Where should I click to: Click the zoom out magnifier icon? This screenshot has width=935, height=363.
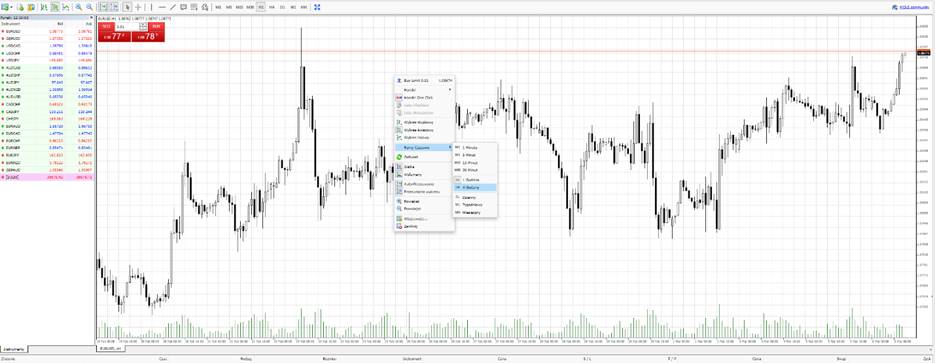pos(89,7)
